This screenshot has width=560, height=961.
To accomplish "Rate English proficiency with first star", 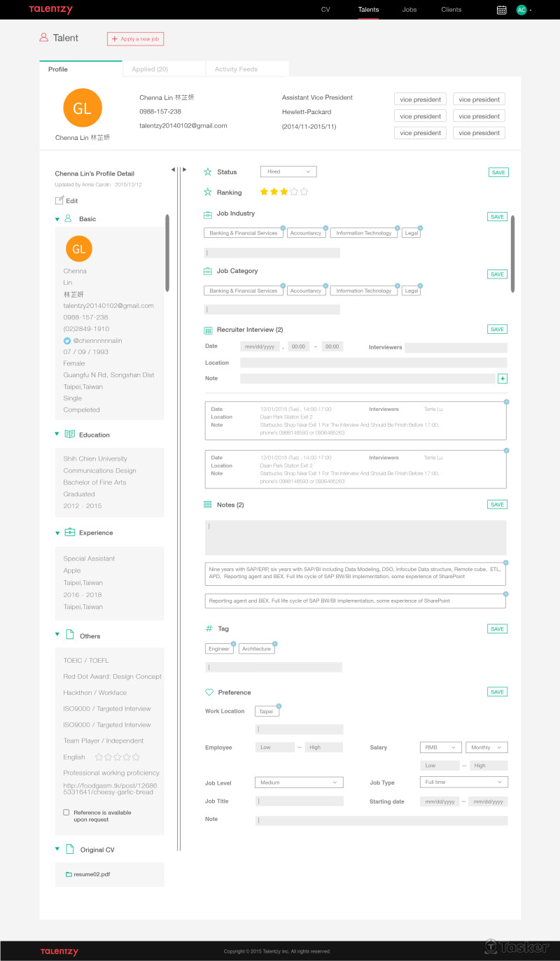I will [x=99, y=757].
